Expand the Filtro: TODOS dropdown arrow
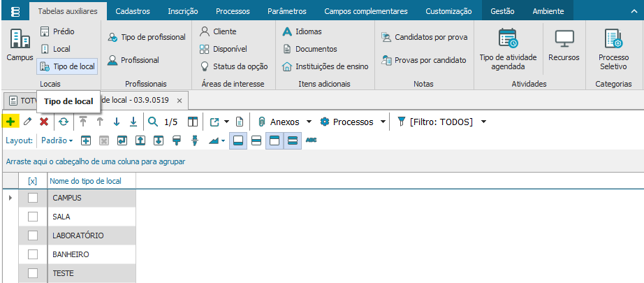 click(483, 122)
